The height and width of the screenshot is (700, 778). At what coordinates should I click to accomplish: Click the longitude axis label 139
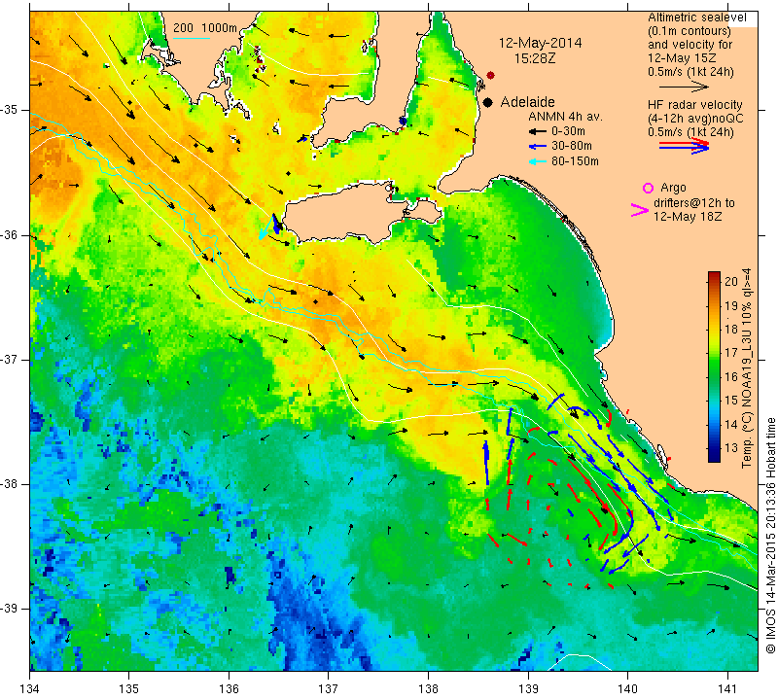tap(528, 688)
